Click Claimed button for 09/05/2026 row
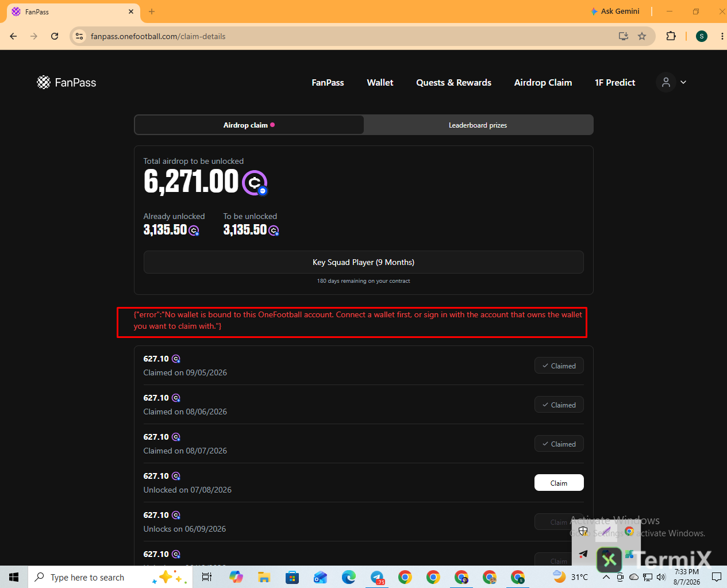This screenshot has height=588, width=727. click(x=559, y=366)
